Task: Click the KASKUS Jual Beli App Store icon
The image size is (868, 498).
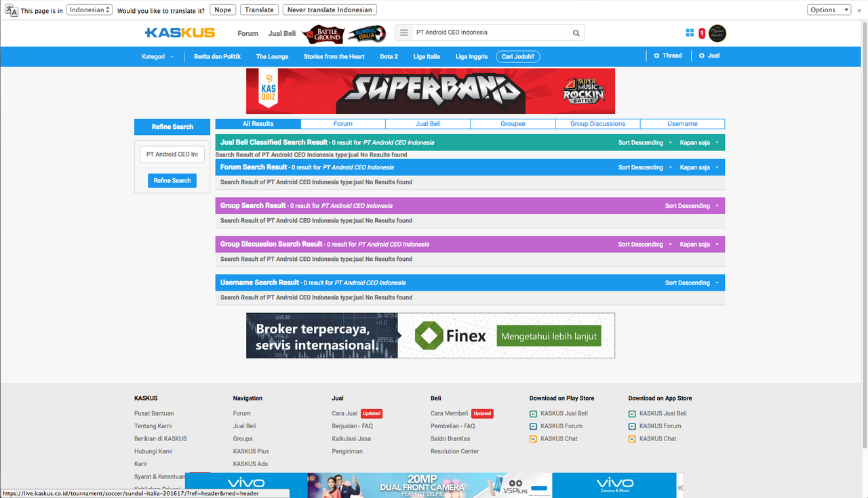Action: (632, 413)
